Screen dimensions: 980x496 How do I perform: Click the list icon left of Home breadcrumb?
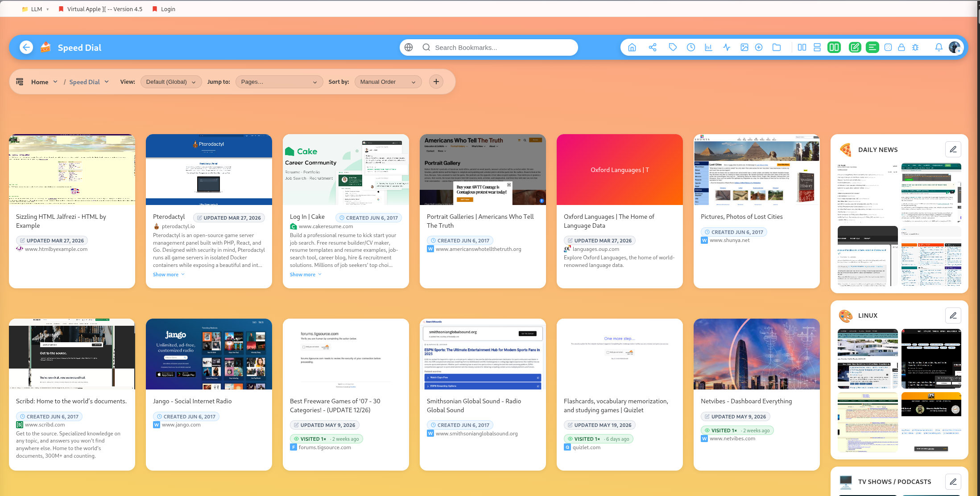(20, 82)
